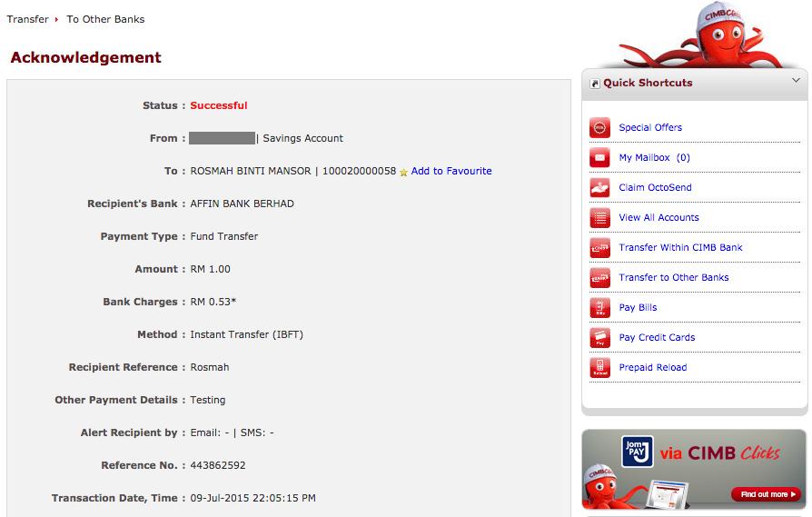Click AFFIN BANK BERHAD text

pyautogui.click(x=242, y=204)
